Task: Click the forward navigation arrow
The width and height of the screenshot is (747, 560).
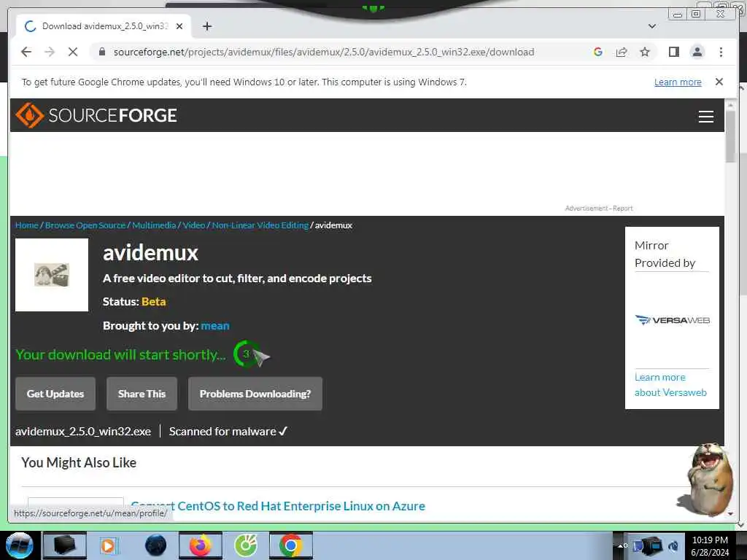Action: [x=50, y=52]
